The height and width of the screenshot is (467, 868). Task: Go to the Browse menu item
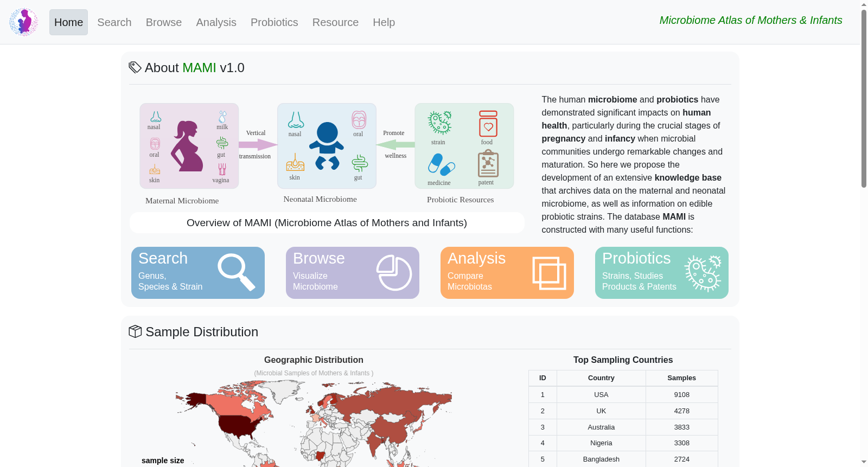[x=164, y=22]
